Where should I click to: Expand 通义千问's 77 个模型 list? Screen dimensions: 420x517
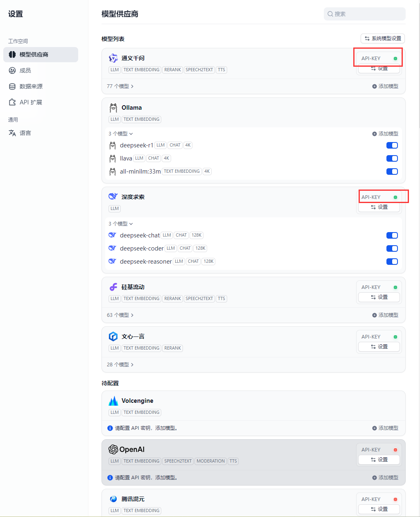(120, 86)
